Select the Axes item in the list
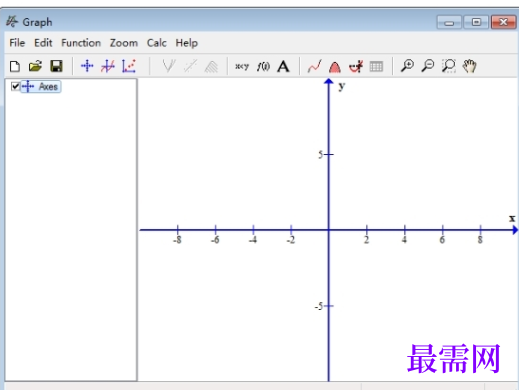This screenshot has width=519, height=390. click(x=41, y=87)
